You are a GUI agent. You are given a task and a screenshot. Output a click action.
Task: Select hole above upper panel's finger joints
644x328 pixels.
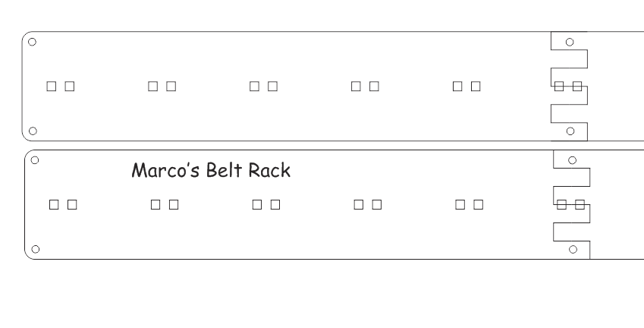569,42
